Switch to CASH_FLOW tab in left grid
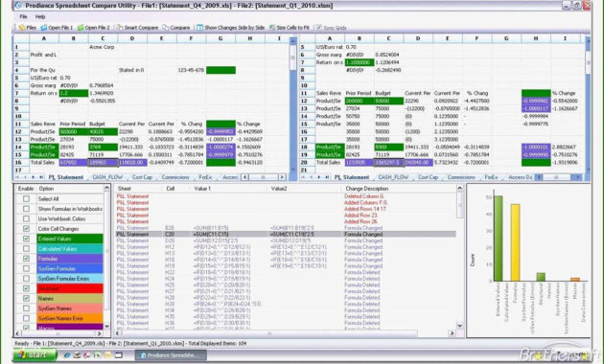This screenshot has width=604, height=364. pyautogui.click(x=107, y=177)
